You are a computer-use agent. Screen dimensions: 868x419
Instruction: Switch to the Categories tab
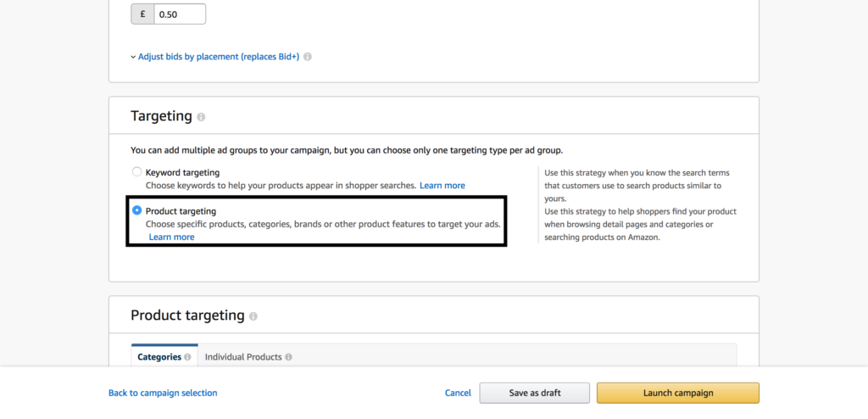[x=164, y=355]
